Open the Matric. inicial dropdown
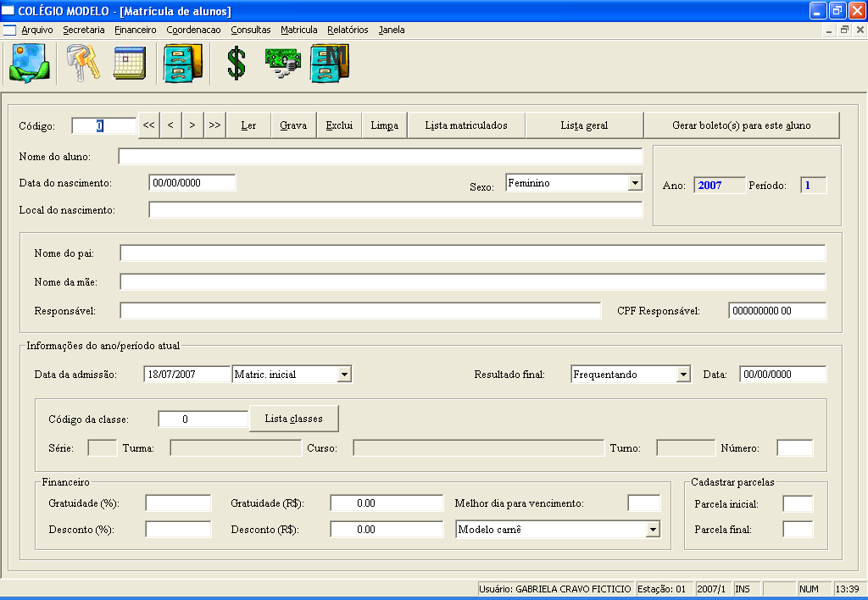868x600 pixels. click(344, 375)
